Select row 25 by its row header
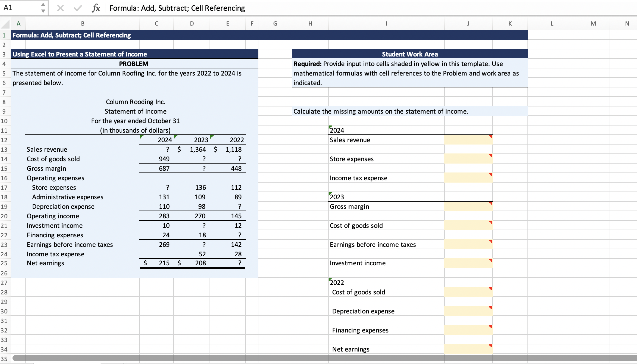 point(4,263)
